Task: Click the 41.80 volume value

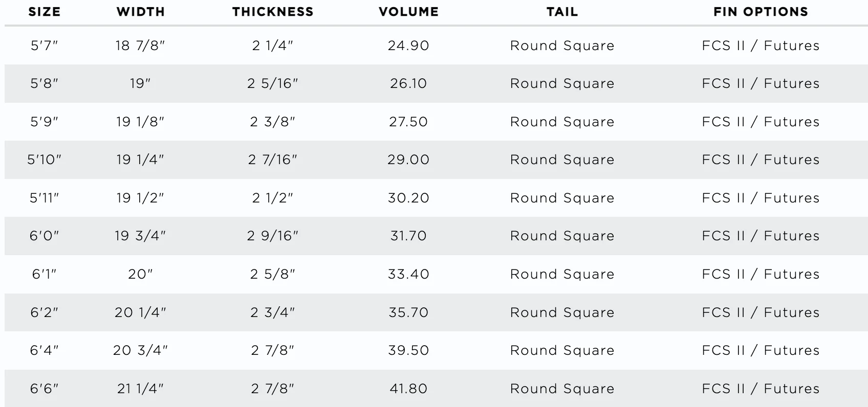Action: coord(408,389)
